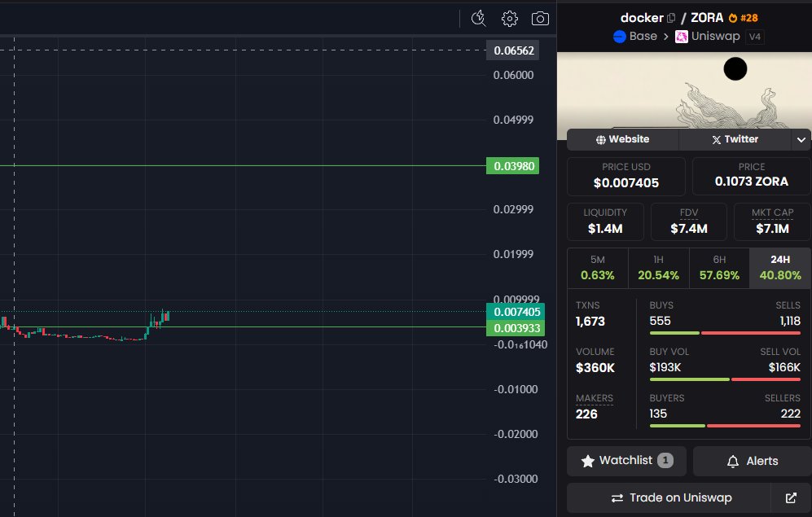Click the crosshair price 0.06562 label
This screenshot has height=517, width=812.
point(512,50)
